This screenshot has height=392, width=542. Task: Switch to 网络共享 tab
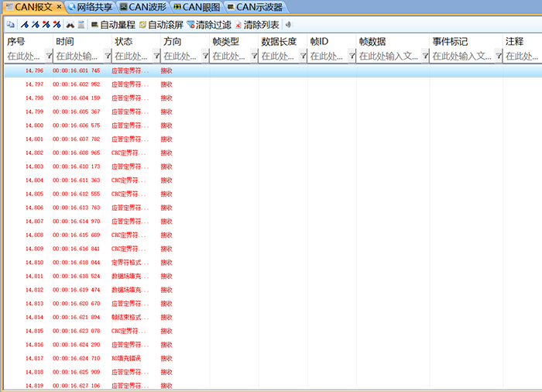coord(90,7)
